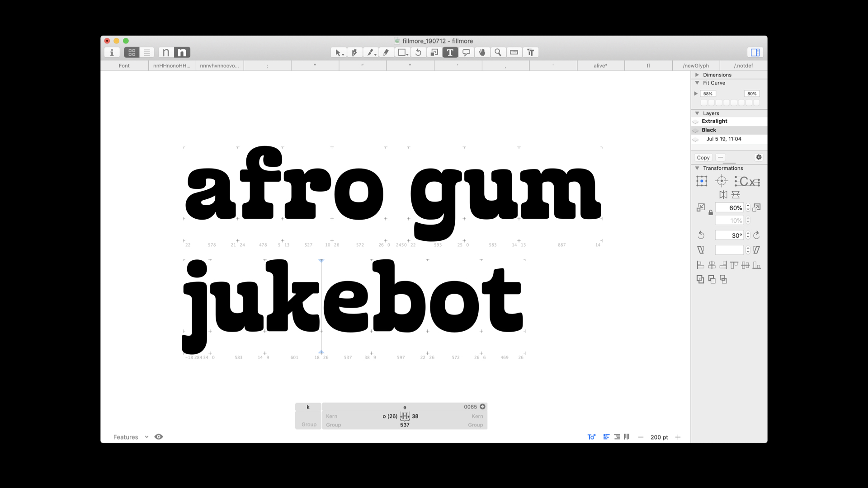This screenshot has width=868, height=488.
Task: Open the fl tab
Action: point(648,66)
